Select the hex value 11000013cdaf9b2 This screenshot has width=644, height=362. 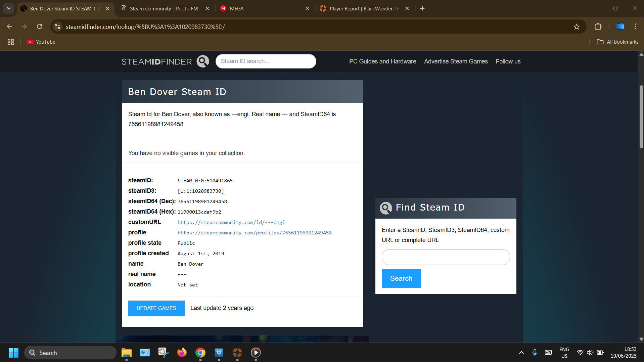point(199,212)
